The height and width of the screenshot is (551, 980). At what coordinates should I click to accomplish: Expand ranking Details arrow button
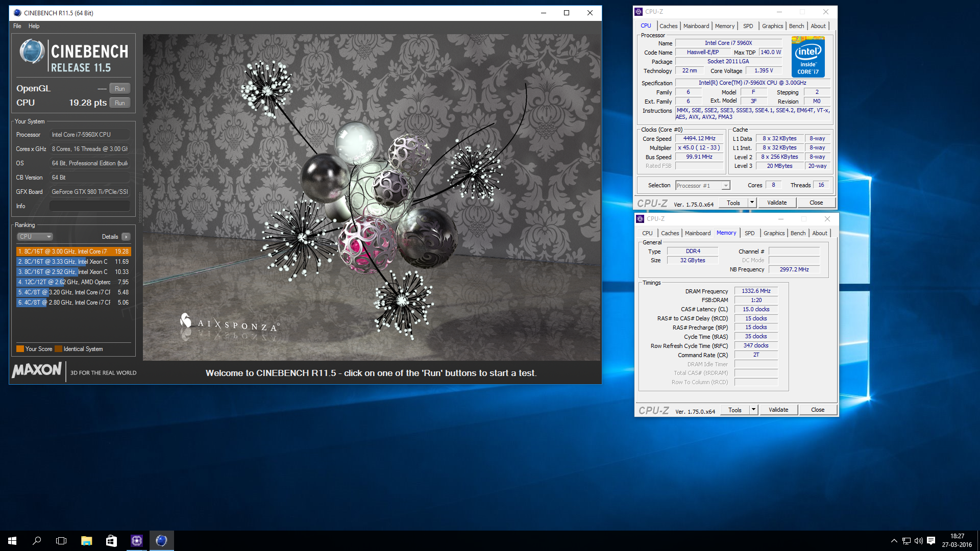[x=126, y=237]
